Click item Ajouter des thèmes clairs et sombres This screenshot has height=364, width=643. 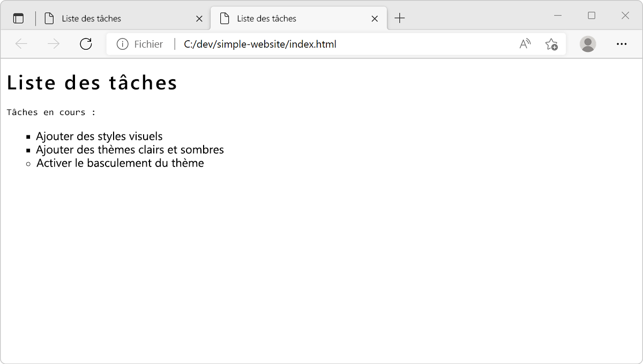(x=130, y=150)
